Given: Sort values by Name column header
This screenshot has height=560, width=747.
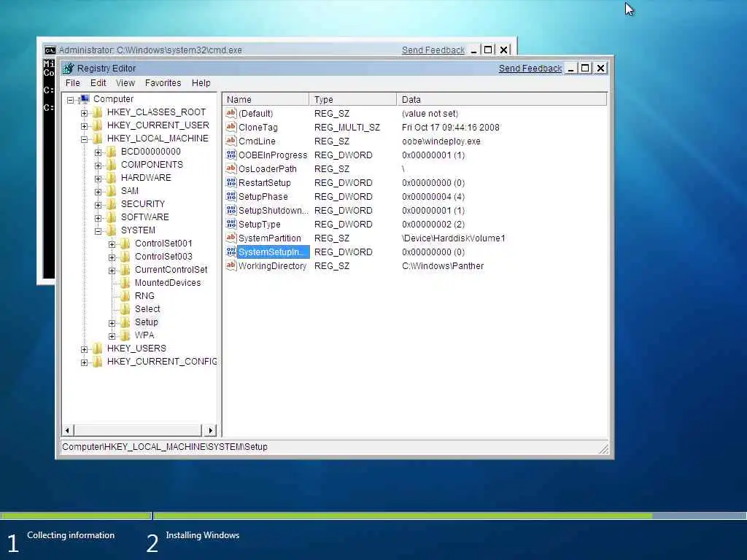Looking at the screenshot, I should click(266, 99).
